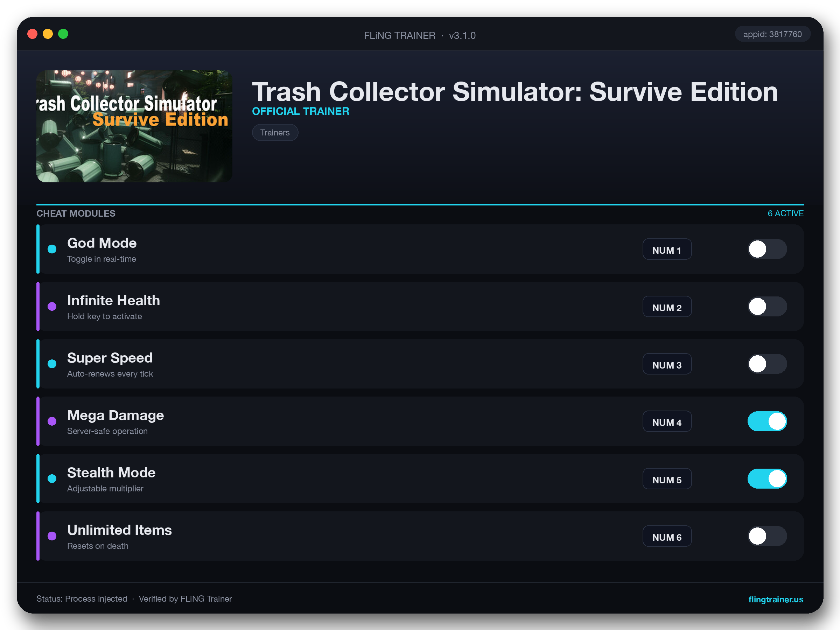The image size is (840, 630).
Task: Click the Super Speed title text
Action: pyautogui.click(x=110, y=358)
